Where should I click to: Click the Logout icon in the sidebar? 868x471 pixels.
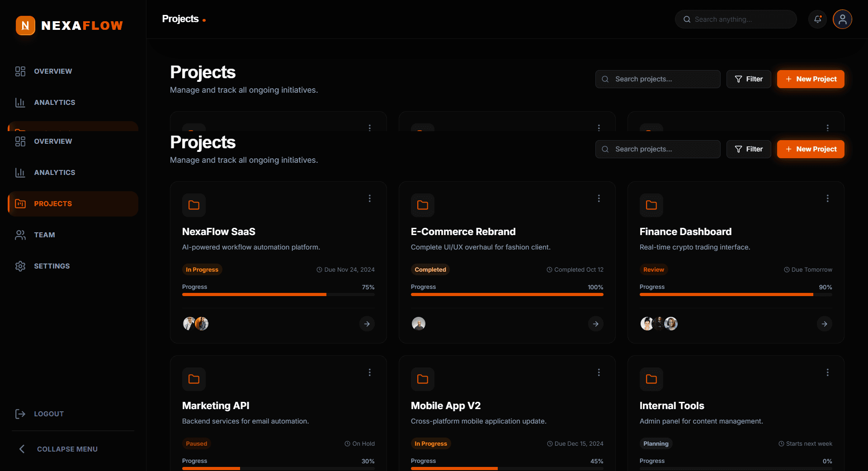click(x=20, y=414)
